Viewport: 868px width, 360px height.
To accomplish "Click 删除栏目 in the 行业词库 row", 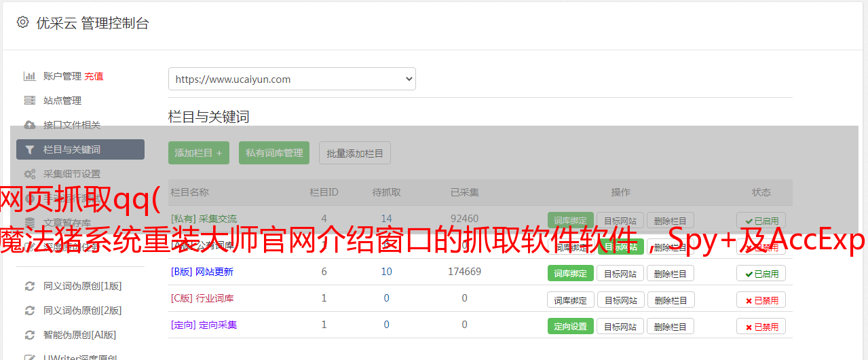I will coord(671,300).
